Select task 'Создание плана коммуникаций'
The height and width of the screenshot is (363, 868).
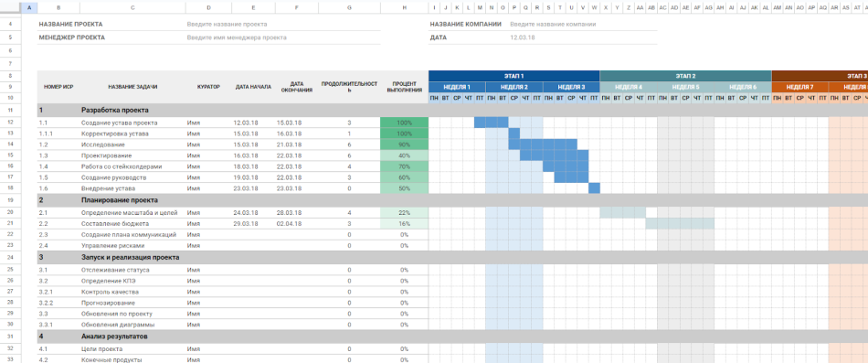tap(129, 234)
